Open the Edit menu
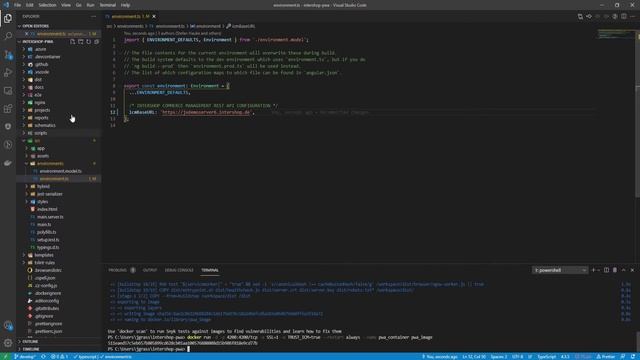 [30, 5]
